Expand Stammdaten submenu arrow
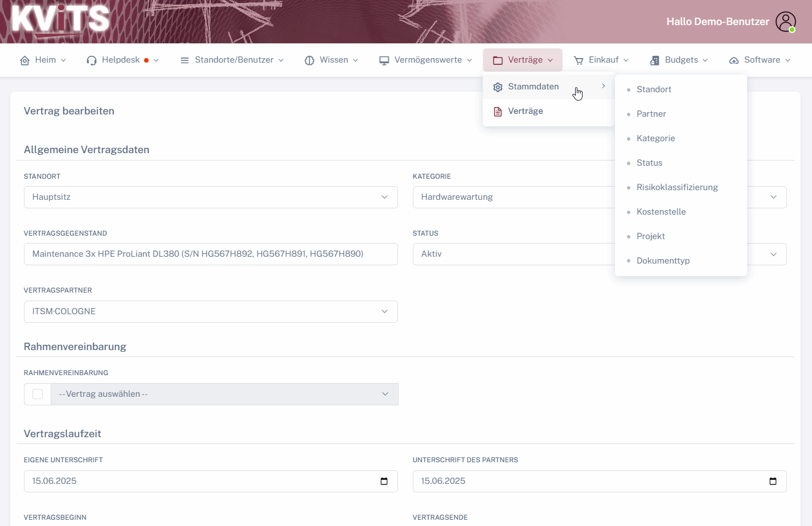The image size is (812, 526). coord(604,86)
